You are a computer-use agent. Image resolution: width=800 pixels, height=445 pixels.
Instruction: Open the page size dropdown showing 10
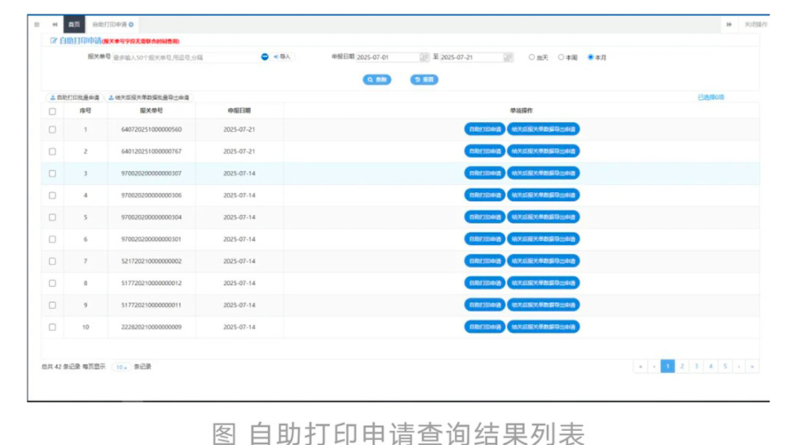(120, 367)
